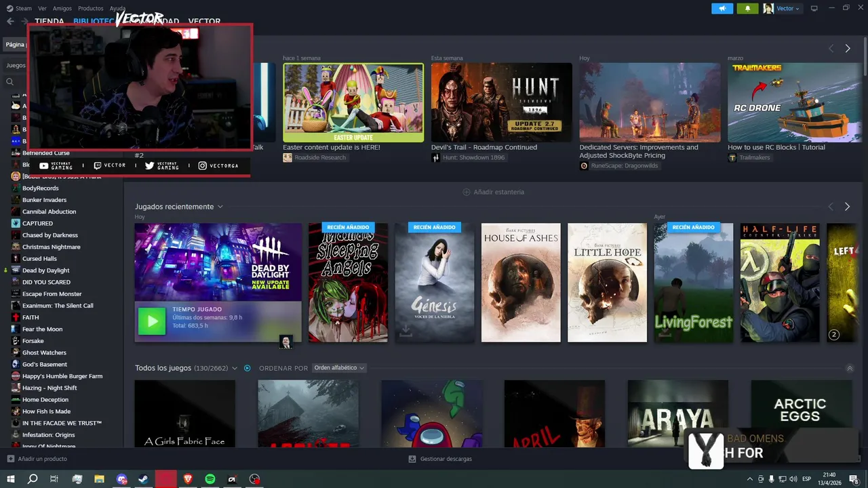Open the Spotify taskbar icon

[210, 479]
